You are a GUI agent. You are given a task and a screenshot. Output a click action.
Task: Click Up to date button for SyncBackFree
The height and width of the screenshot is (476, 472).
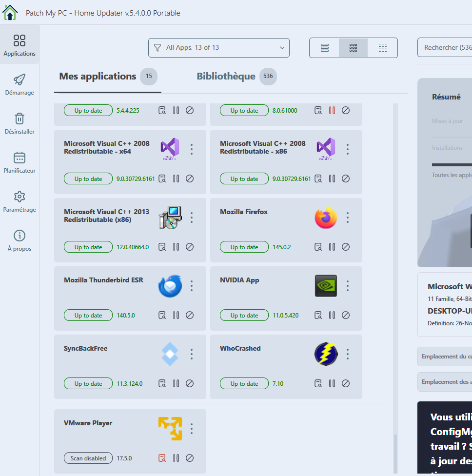tap(88, 384)
